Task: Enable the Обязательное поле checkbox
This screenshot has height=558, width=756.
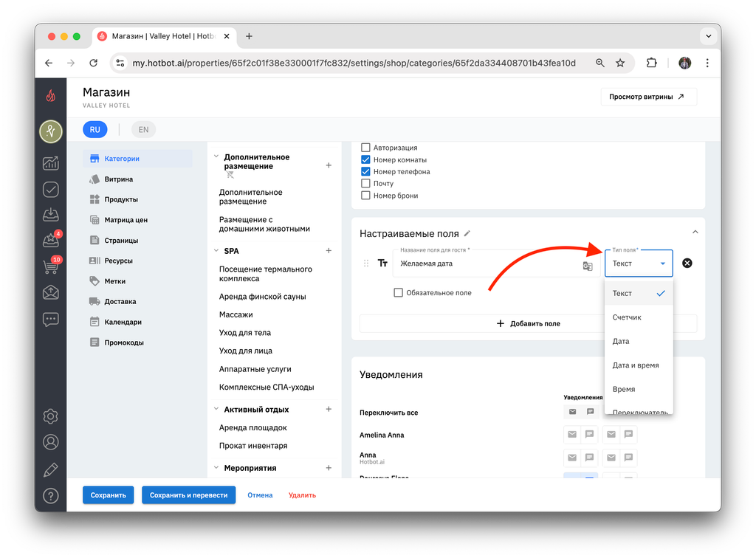Action: [x=398, y=292]
